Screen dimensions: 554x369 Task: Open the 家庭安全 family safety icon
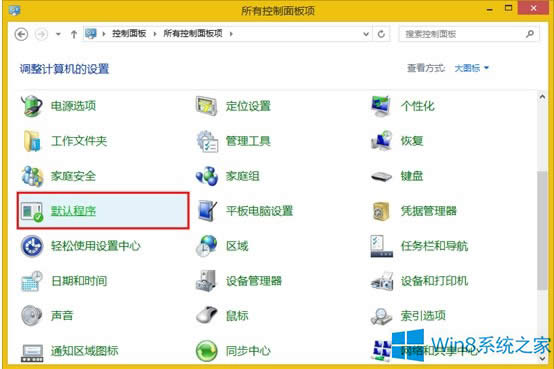click(32, 176)
